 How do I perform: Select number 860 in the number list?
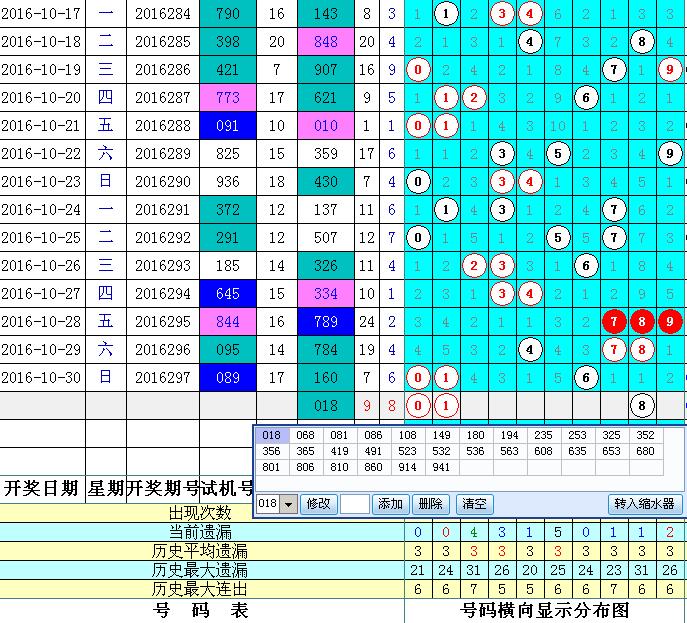pyautogui.click(x=373, y=467)
